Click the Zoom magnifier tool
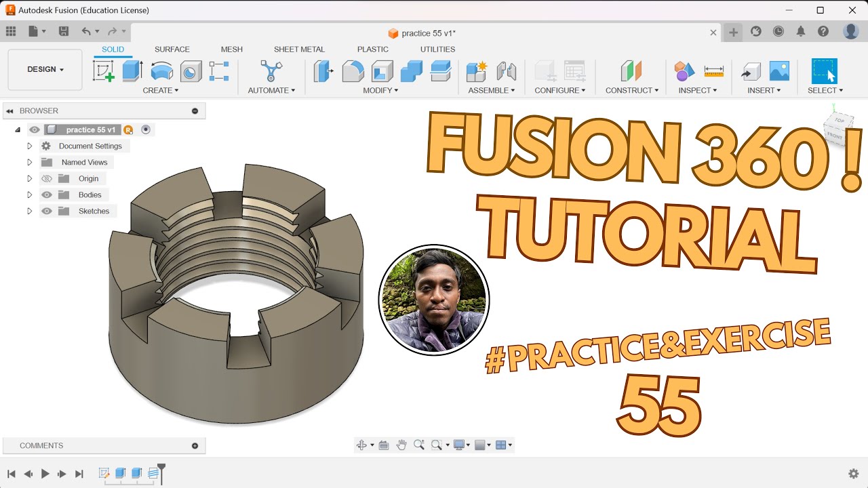This screenshot has height=488, width=868. coord(419,445)
